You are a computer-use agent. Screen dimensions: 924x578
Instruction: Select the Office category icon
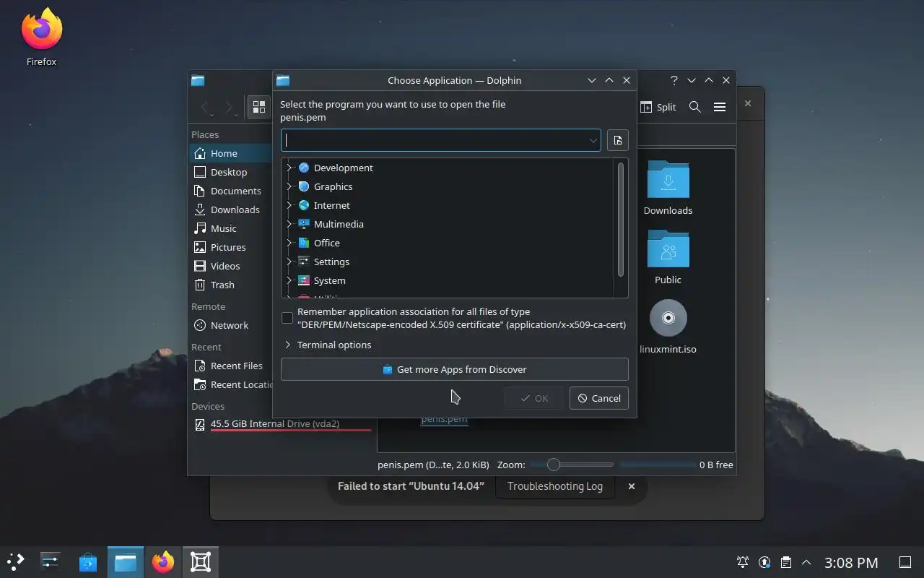pos(304,243)
